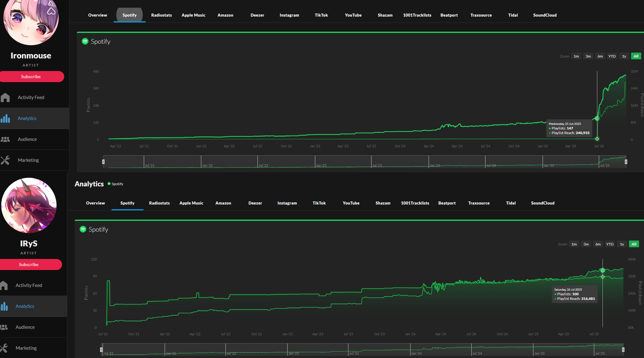The height and width of the screenshot is (358, 644).
Task: Click right handle of IRyS range slider
Action: [x=623, y=350]
